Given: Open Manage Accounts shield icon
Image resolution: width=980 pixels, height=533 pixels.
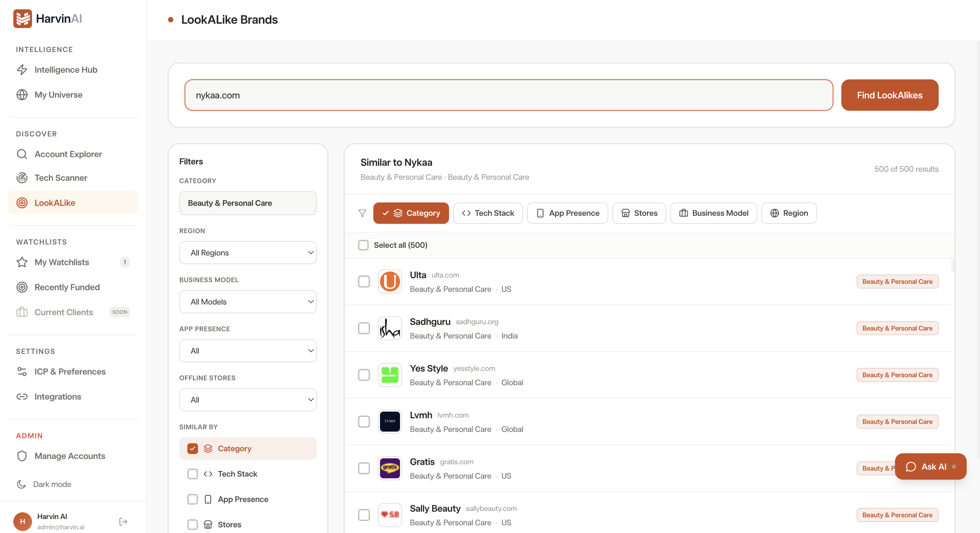Looking at the screenshot, I should click(22, 456).
